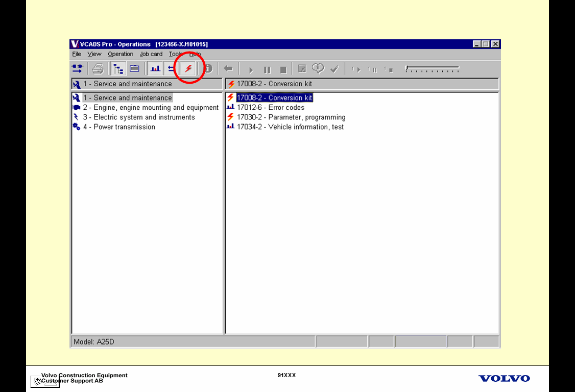Toggle the list view toolbar button
This screenshot has width=575, height=392.
(135, 68)
